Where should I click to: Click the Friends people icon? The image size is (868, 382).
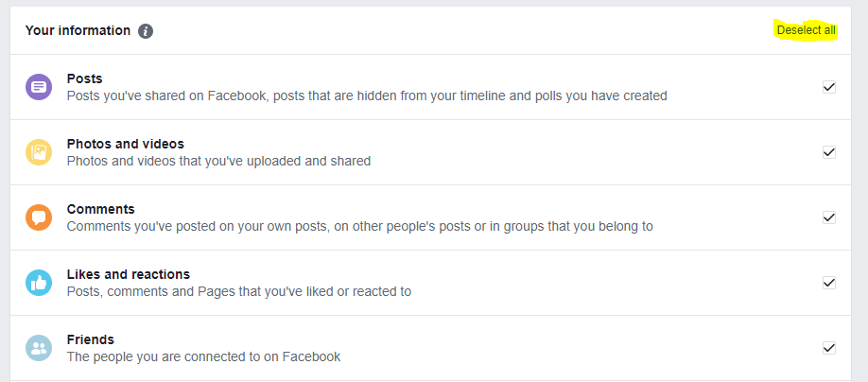39,348
